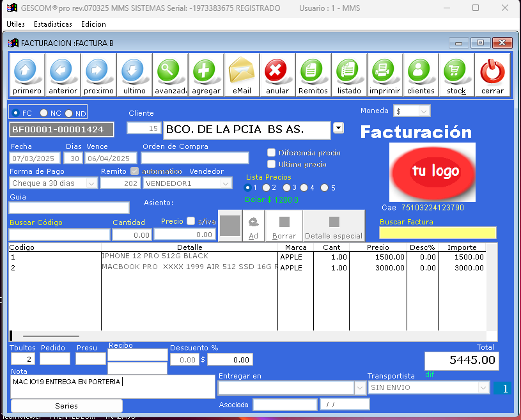Click the blue 1 box beside Transportista

click(x=502, y=388)
